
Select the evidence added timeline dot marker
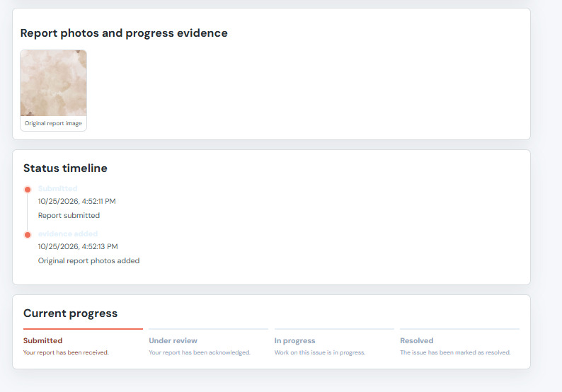pos(28,235)
